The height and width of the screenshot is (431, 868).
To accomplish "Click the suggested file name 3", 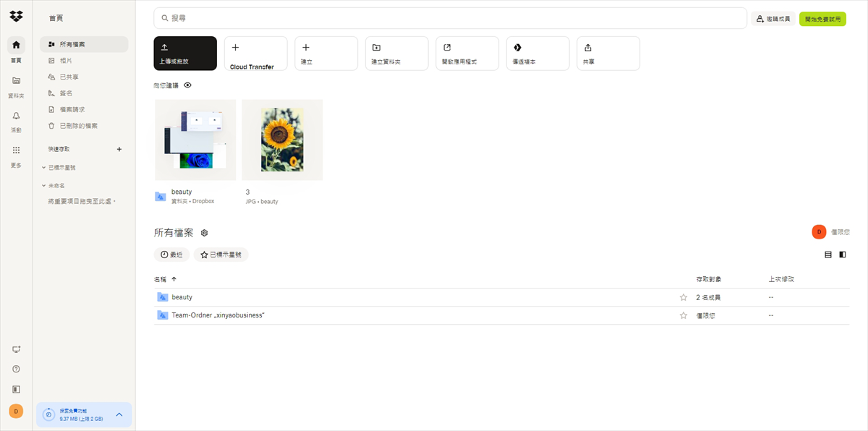I will (x=247, y=192).
